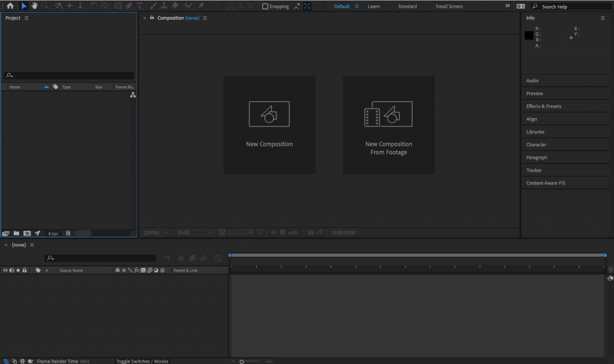Toggle the timeline lock column icon

coord(25,270)
